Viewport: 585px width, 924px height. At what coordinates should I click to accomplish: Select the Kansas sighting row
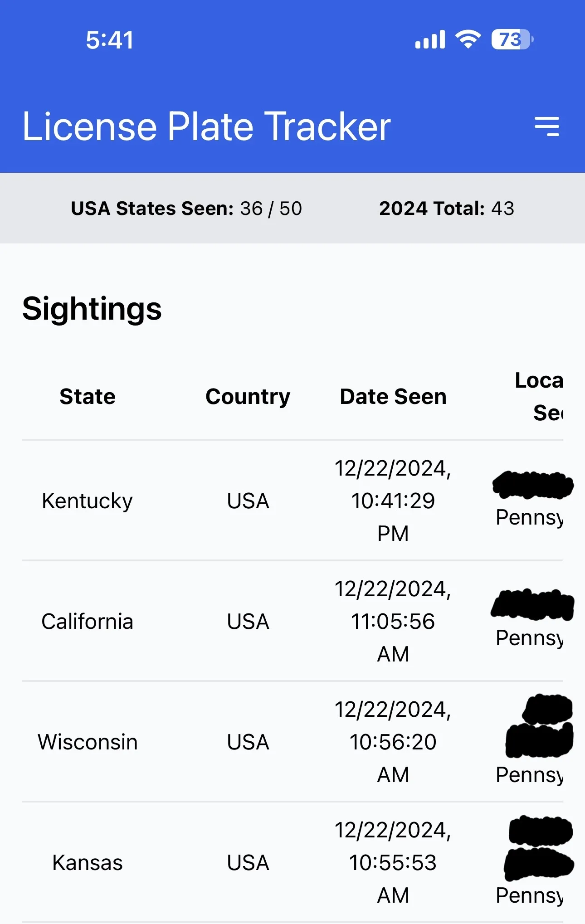tap(87, 863)
